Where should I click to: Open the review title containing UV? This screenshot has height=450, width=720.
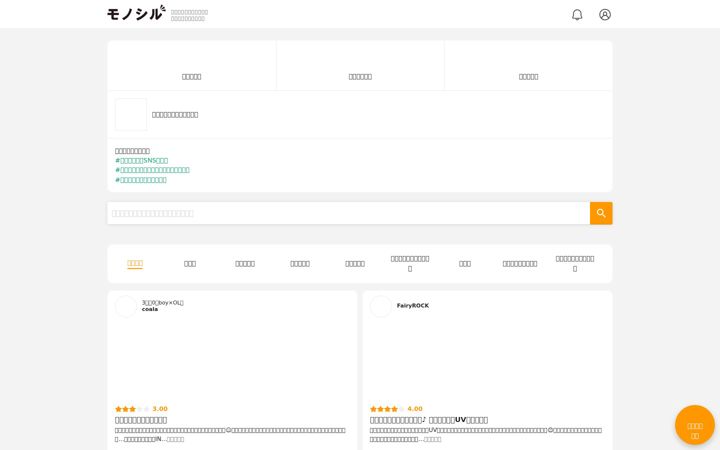click(429, 420)
